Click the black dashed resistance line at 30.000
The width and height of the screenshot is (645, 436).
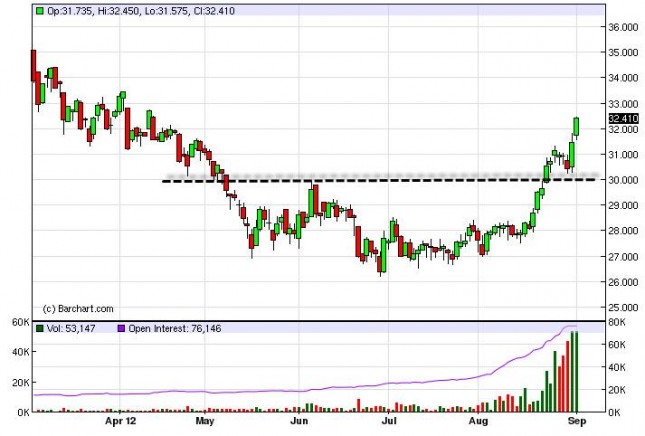pos(378,180)
